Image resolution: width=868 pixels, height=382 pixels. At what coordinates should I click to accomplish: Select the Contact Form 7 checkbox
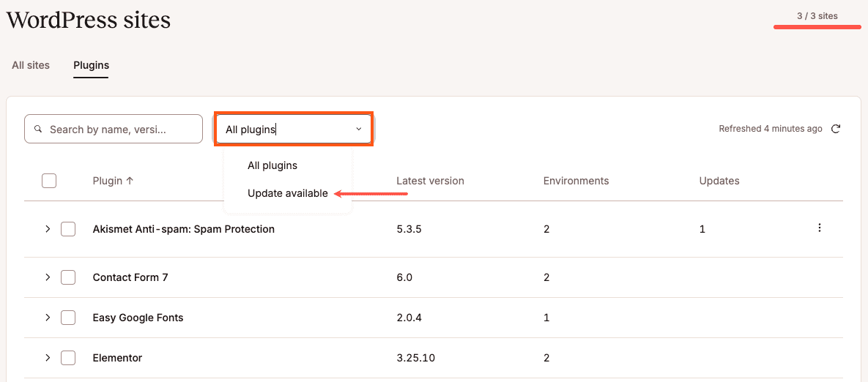(x=68, y=277)
